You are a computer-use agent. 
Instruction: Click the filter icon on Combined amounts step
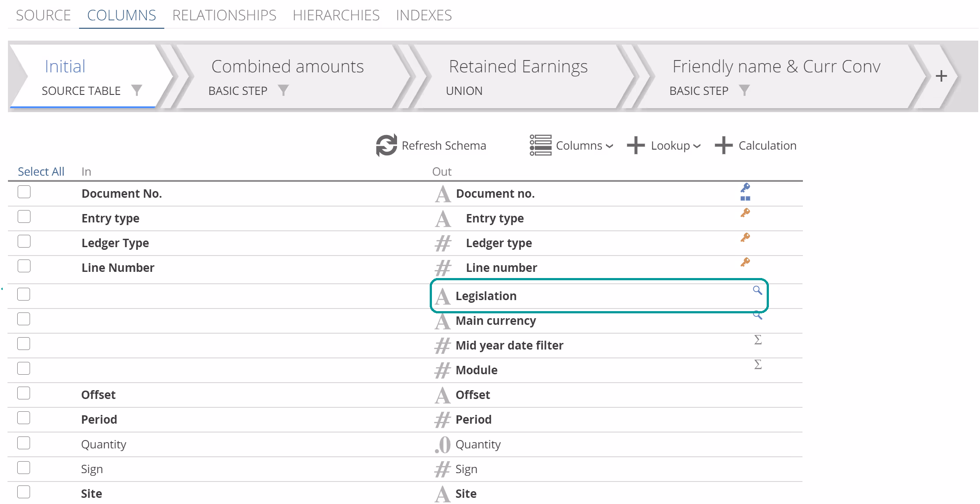[283, 90]
